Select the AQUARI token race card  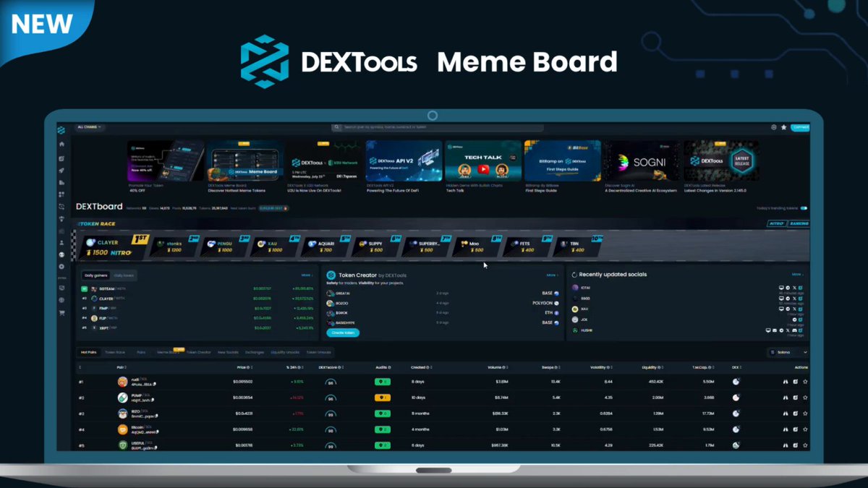click(324, 247)
